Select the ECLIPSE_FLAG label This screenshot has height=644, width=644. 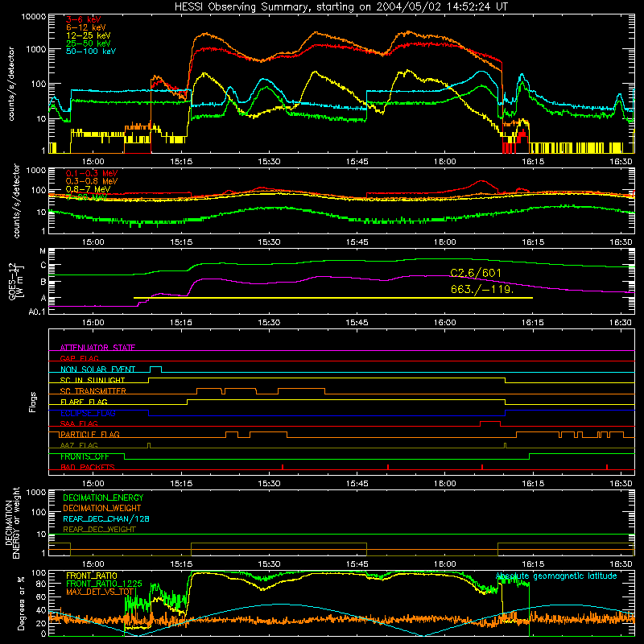click(x=88, y=413)
